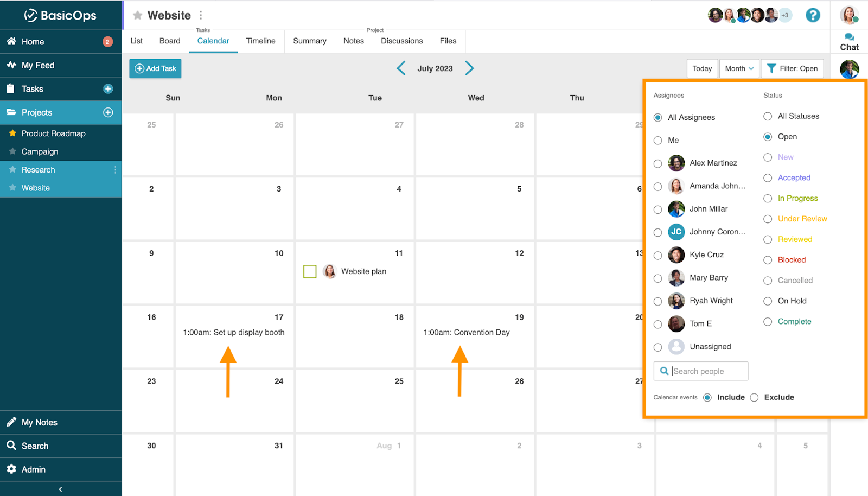Click the Chat icon in the top right
Viewport: 868px width, 496px height.
click(848, 41)
